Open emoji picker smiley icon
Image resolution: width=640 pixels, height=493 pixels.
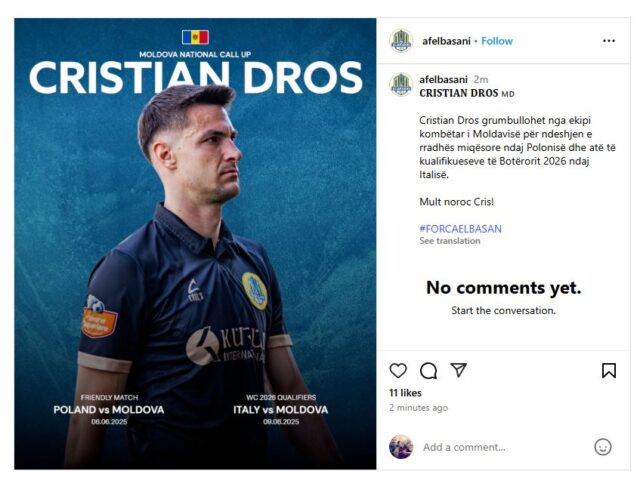click(x=602, y=447)
